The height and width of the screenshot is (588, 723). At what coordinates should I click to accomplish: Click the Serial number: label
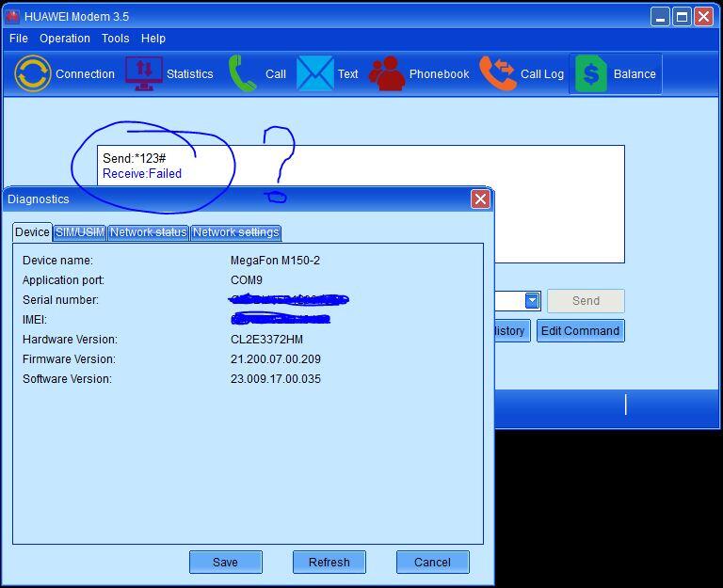[x=60, y=300]
